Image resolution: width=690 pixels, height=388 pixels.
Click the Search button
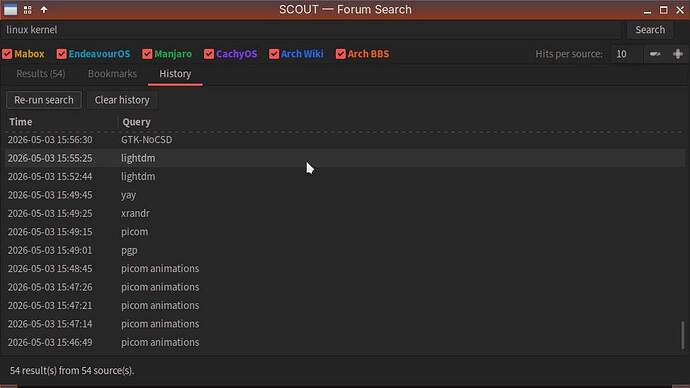650,30
